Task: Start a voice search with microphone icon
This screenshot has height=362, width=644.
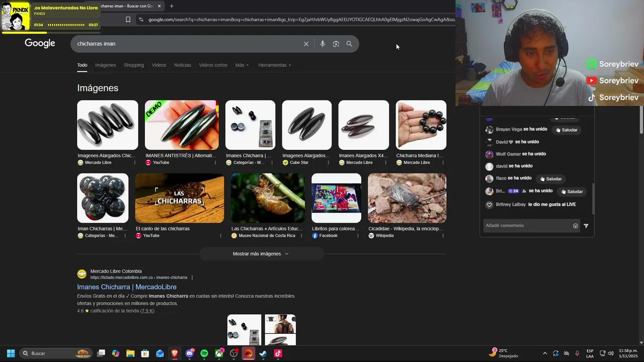Action: [x=323, y=44]
